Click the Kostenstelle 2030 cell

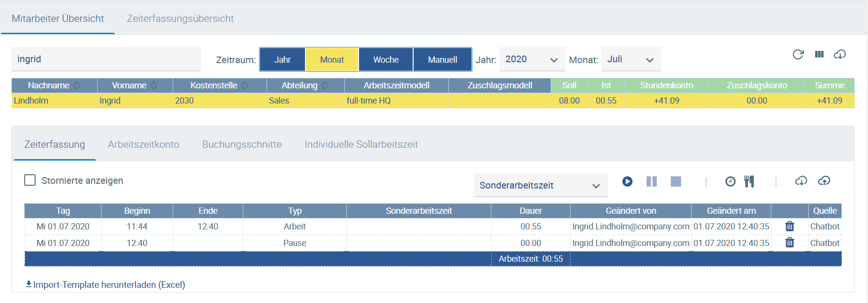(x=220, y=101)
